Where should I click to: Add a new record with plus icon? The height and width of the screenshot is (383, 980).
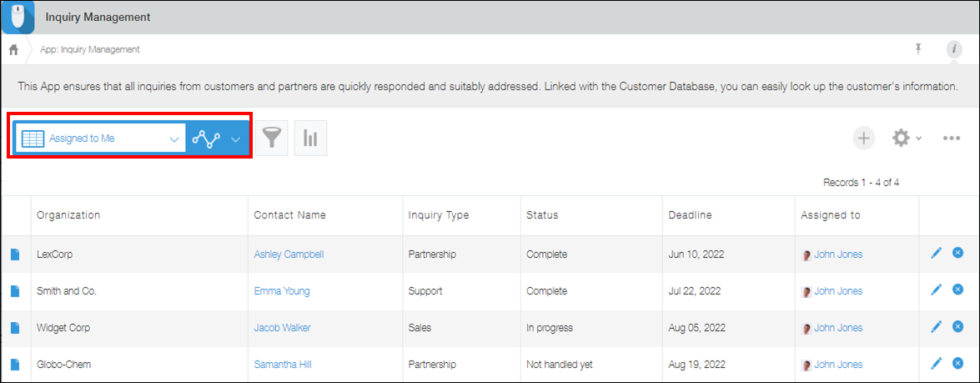click(863, 139)
